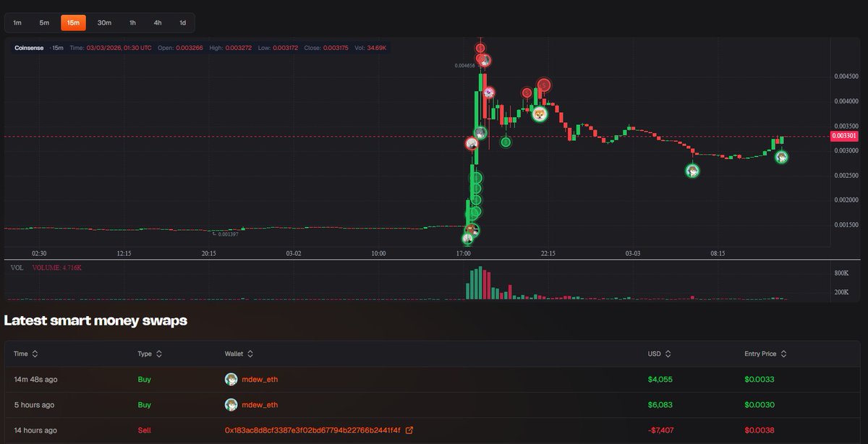Image resolution: width=868 pixels, height=444 pixels.
Task: Click the $4,055 USD value
Action: pos(659,380)
